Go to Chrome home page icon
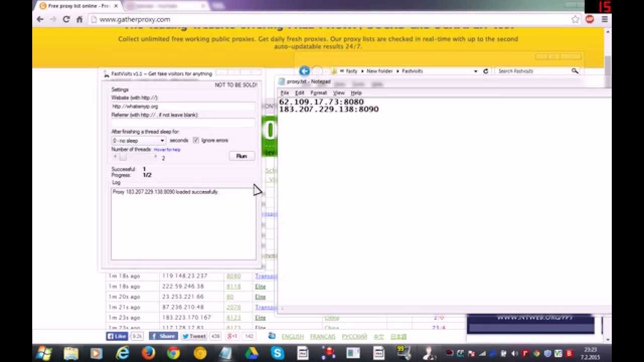644x362 pixels. (x=79, y=19)
